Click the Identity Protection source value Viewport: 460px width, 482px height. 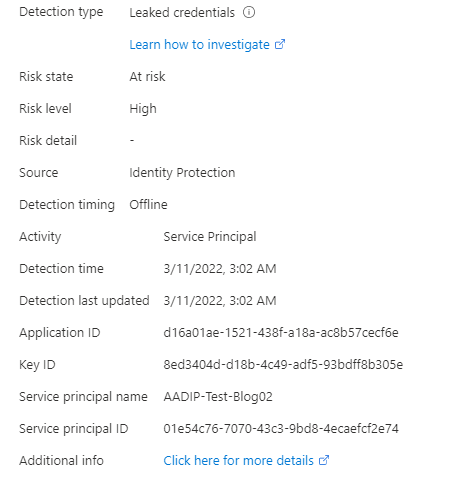[182, 173]
